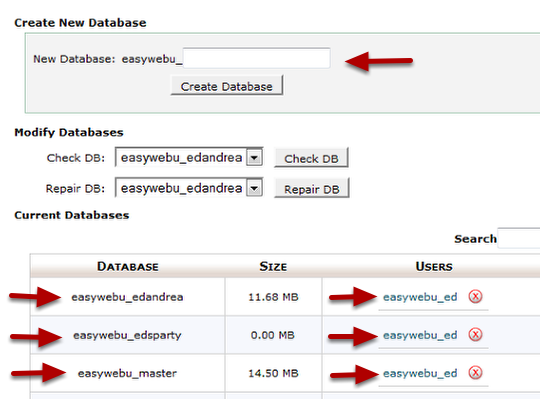The width and height of the screenshot is (540, 399).
Task: Click the Check DB button
Action: click(x=311, y=158)
